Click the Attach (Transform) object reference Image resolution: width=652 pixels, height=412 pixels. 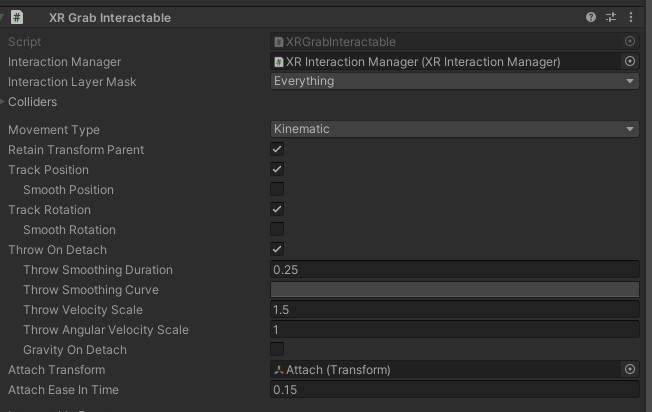tap(445, 369)
